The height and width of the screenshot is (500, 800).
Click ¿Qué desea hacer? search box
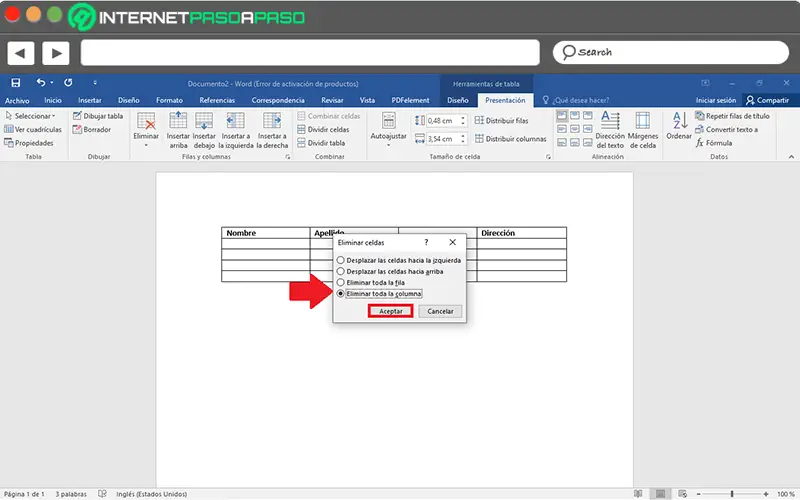point(577,100)
